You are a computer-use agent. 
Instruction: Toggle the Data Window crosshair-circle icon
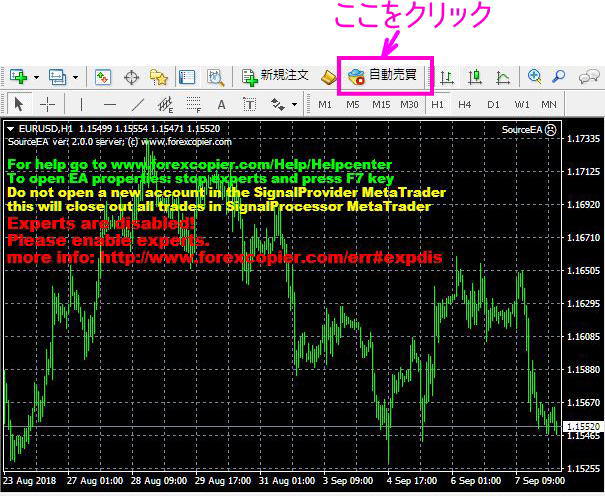coord(131,76)
